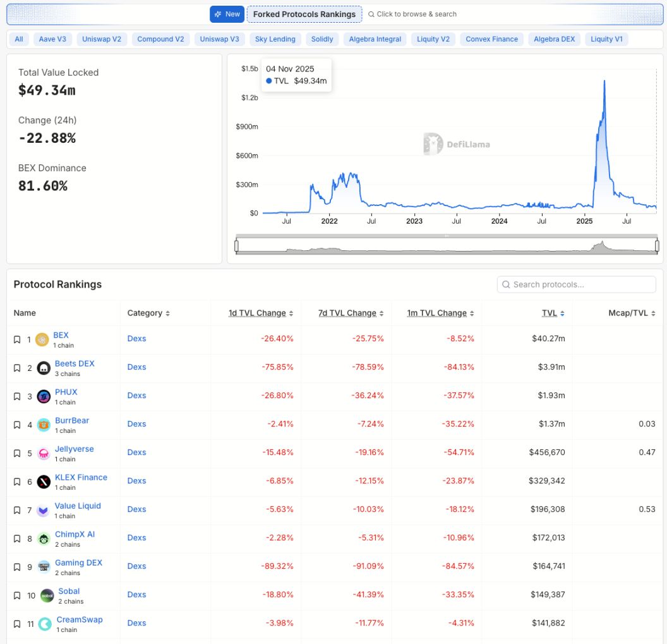Click the BEX protocol logo
Viewport: 667px width, 644px height.
[x=42, y=339]
